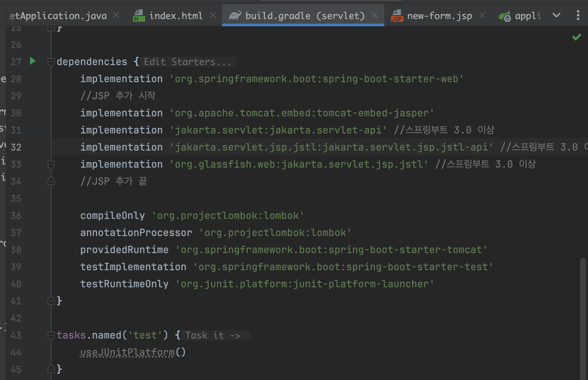Click the Spring config icon on appli tab

pyautogui.click(x=505, y=16)
